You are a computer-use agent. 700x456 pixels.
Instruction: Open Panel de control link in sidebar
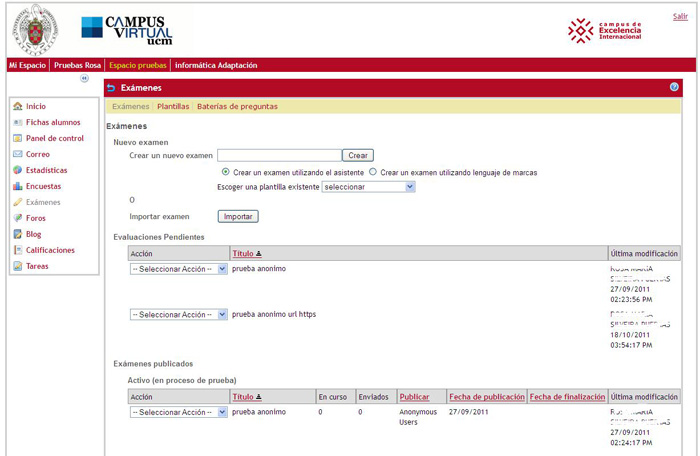pyautogui.click(x=55, y=138)
